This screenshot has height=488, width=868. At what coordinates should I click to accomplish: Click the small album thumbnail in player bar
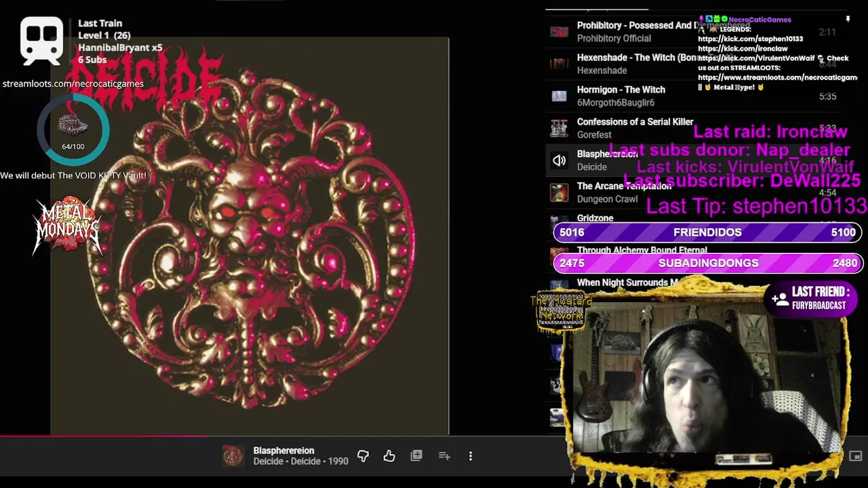tap(233, 456)
